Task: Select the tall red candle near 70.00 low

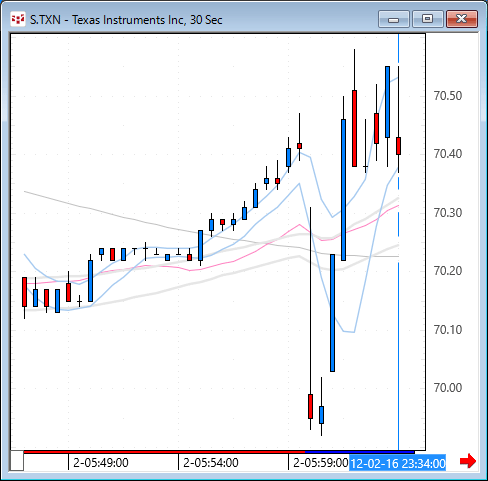Action: click(310, 406)
